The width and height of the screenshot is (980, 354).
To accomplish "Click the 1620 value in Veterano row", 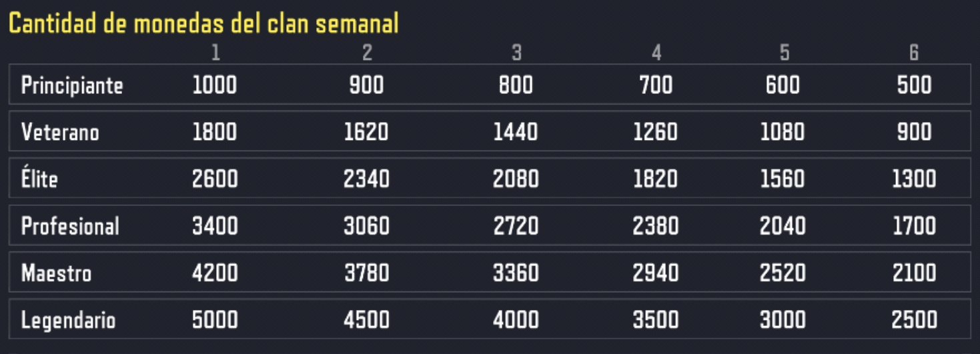I will coord(366,132).
